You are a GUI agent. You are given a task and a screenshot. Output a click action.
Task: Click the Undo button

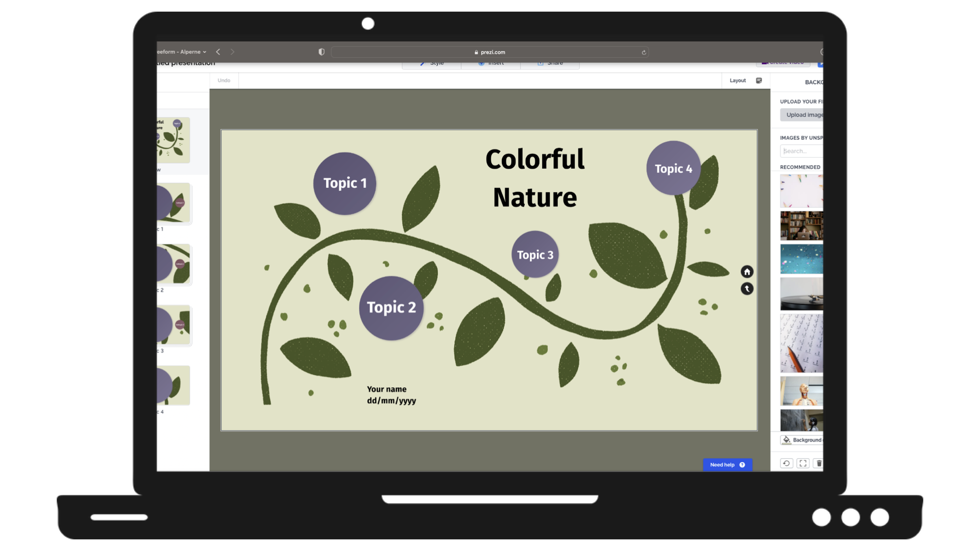click(224, 81)
